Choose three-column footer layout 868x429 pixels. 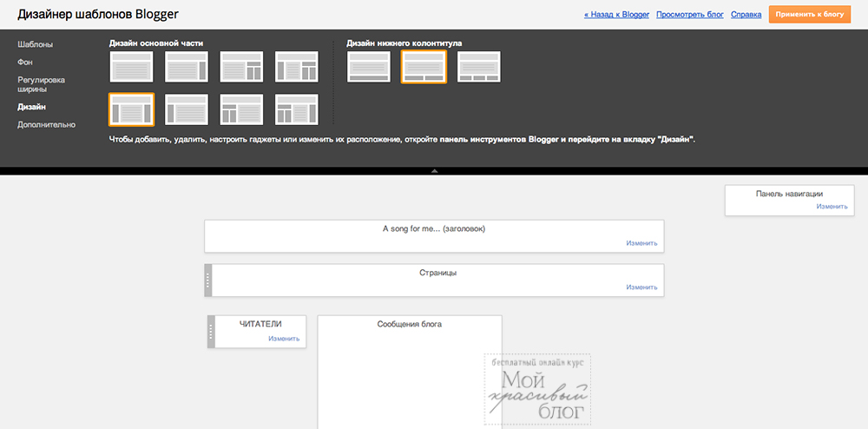(479, 66)
